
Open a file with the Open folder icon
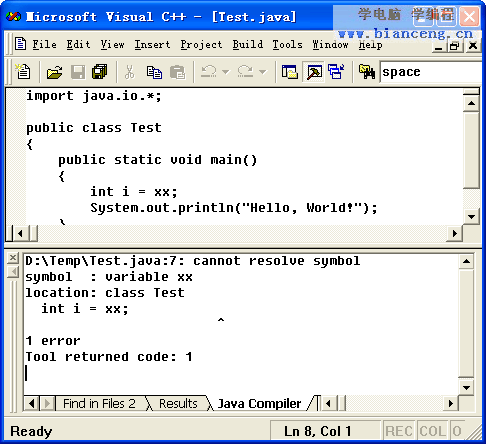pos(55,71)
